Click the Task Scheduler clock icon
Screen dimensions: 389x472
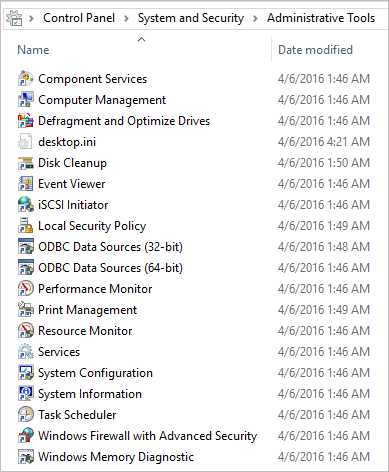[x=25, y=415]
